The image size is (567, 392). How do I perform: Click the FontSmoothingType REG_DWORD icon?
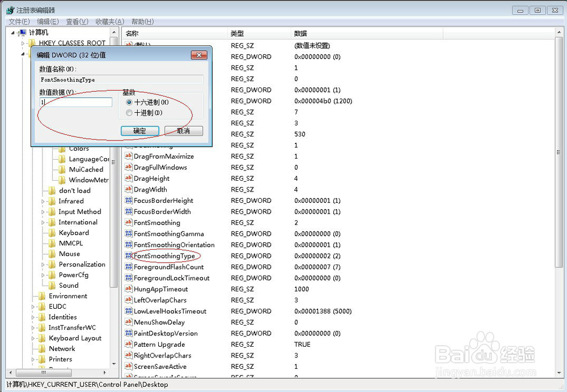pyautogui.click(x=129, y=255)
